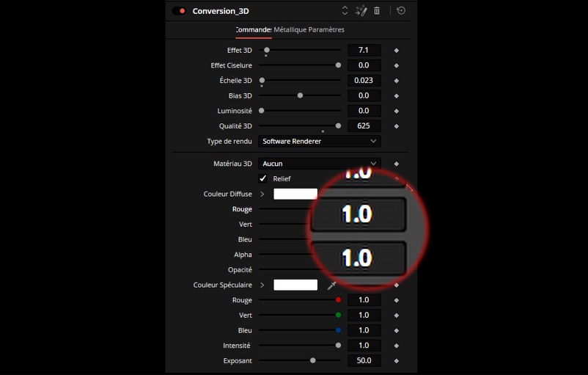Viewport: 588px width, 375px height.
Task: Switch to the Commandes tab
Action: point(254,30)
